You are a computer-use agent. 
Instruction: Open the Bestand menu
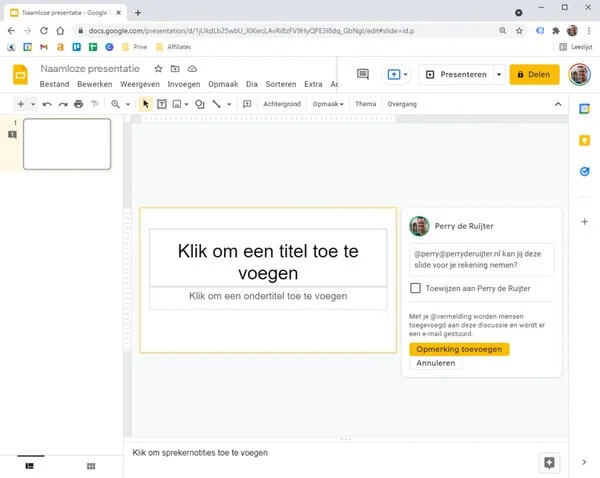point(54,84)
